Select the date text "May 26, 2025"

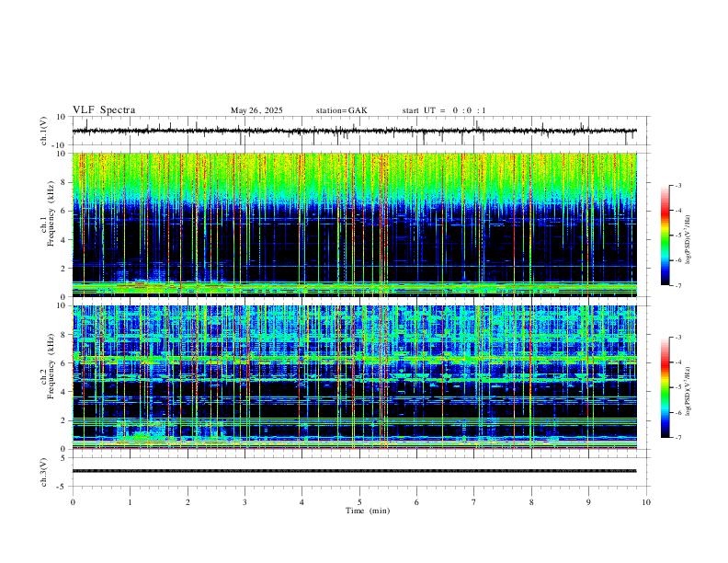coord(256,110)
